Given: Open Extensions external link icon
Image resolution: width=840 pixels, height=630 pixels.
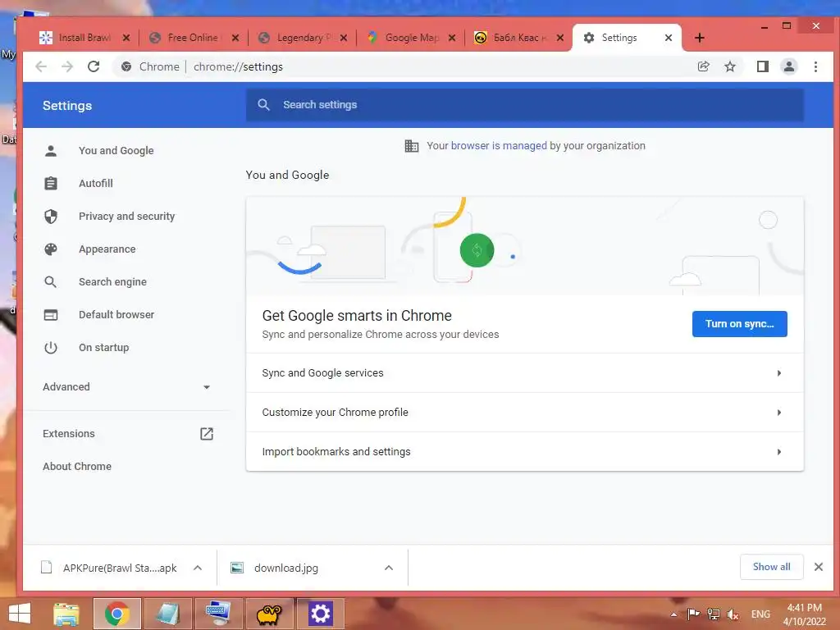Looking at the screenshot, I should (x=206, y=434).
